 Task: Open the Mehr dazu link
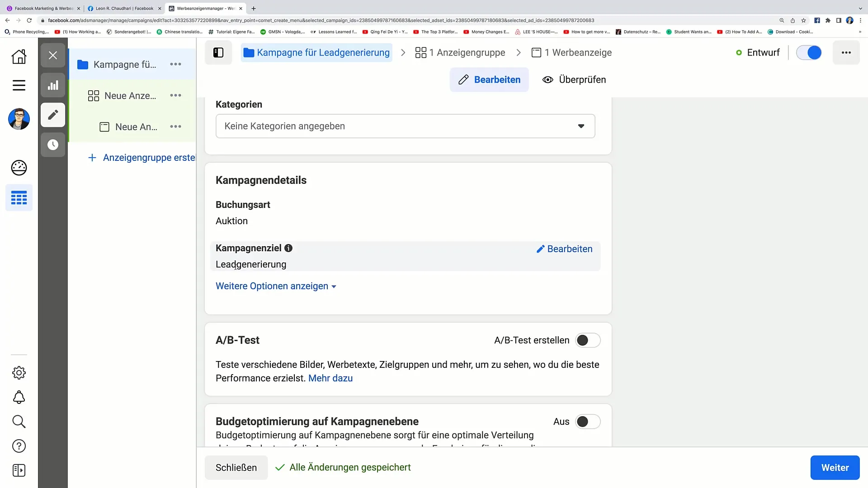point(330,378)
